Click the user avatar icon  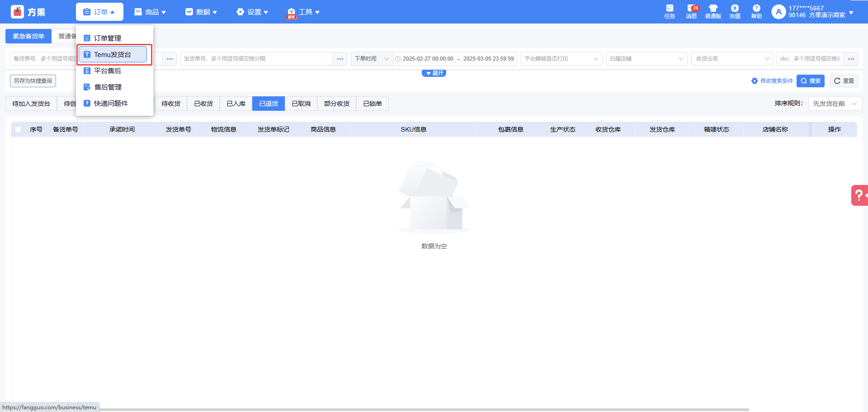(x=778, y=12)
